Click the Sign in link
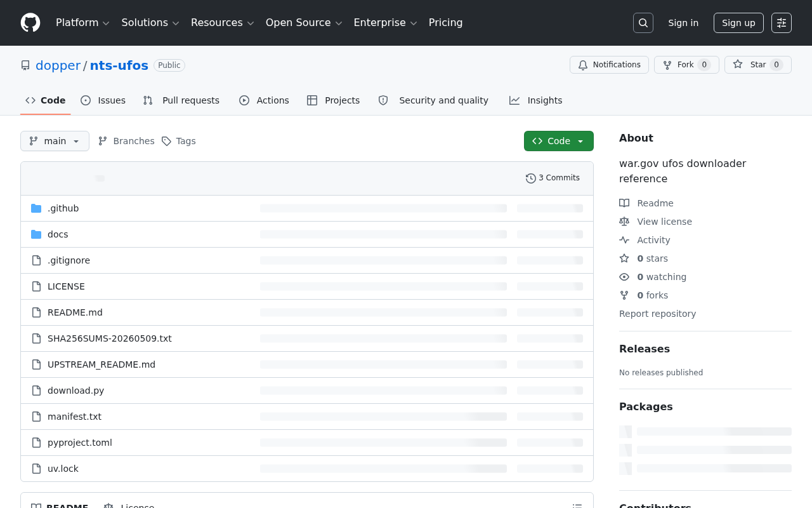The width and height of the screenshot is (812, 508). pos(683,23)
